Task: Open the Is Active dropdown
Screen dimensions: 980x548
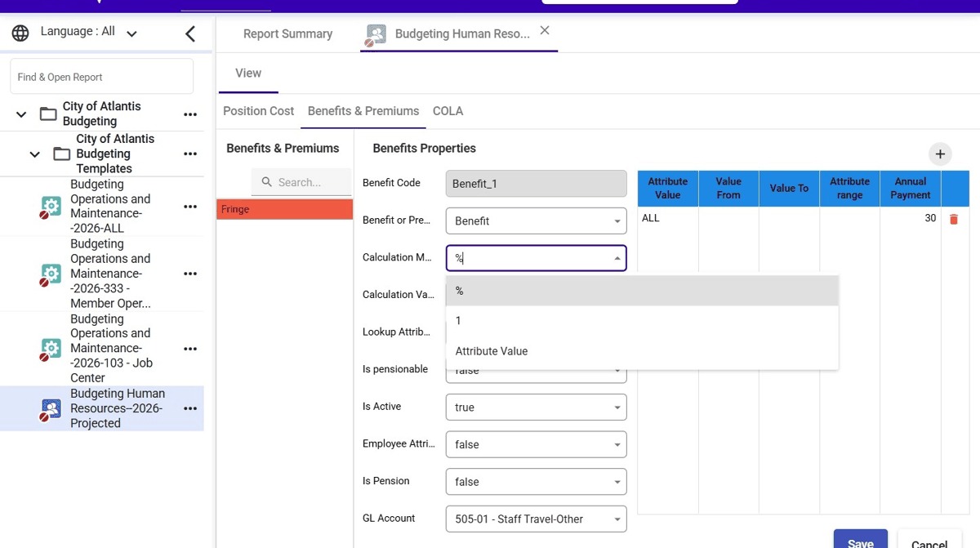Action: [x=536, y=408]
